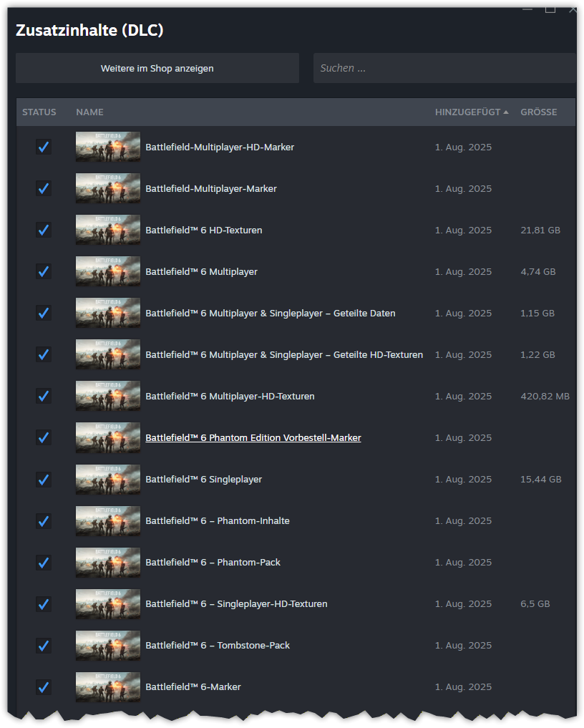Viewport: 584px width, 728px height.
Task: Open thumbnail of Battlefield-Multiplayer-HD-Marker
Action: [x=107, y=147]
